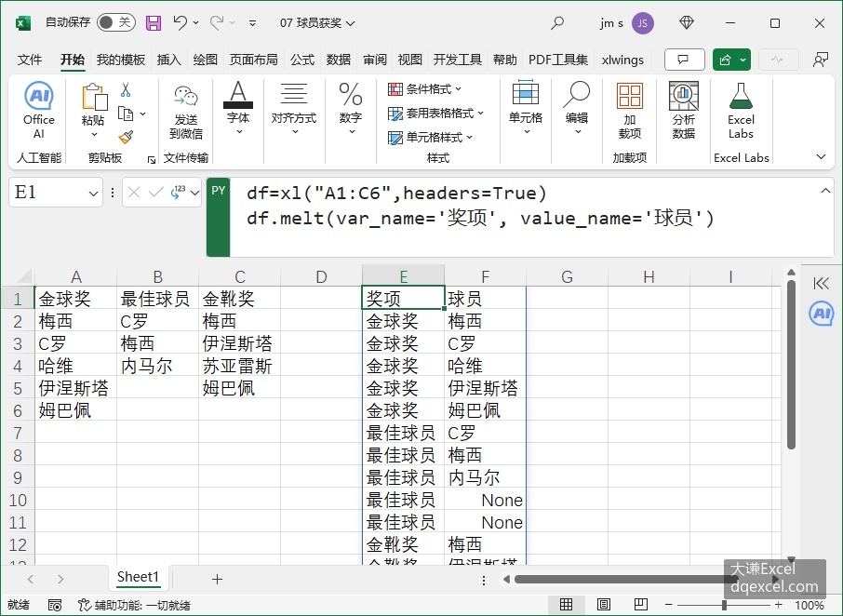843x616 pixels.
Task: Send file to WeChat
Action: [x=186, y=113]
